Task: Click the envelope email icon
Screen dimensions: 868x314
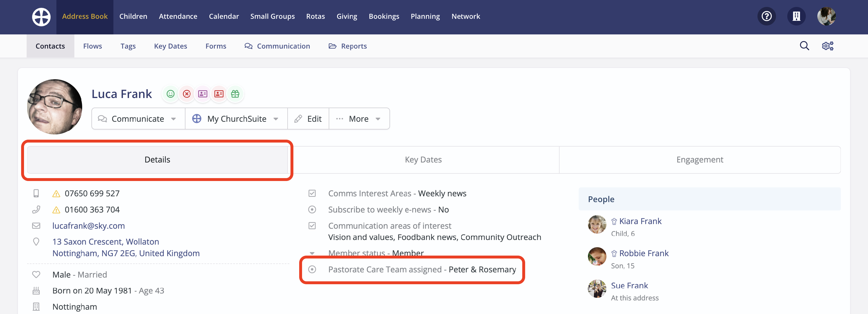Action: click(x=36, y=226)
